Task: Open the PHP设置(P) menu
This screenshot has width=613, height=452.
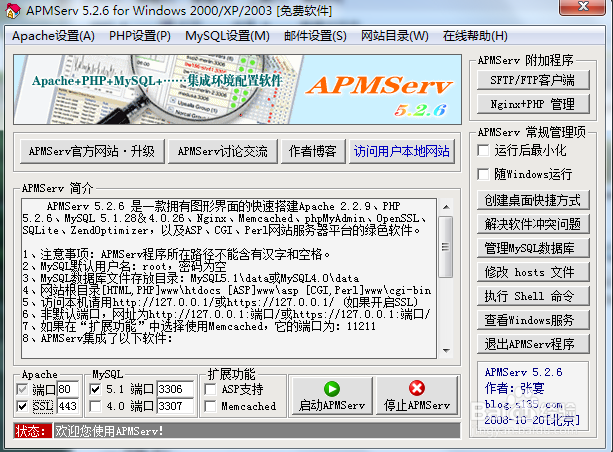Action: 140,36
